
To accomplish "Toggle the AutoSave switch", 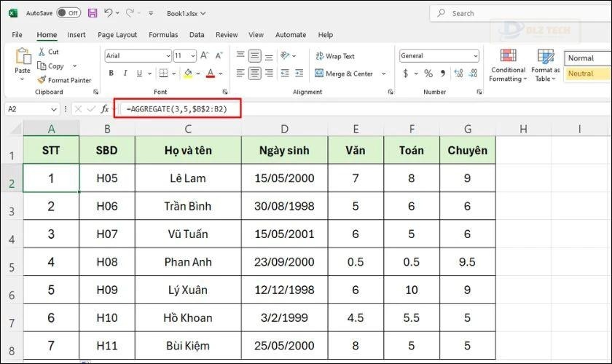I will click(68, 13).
